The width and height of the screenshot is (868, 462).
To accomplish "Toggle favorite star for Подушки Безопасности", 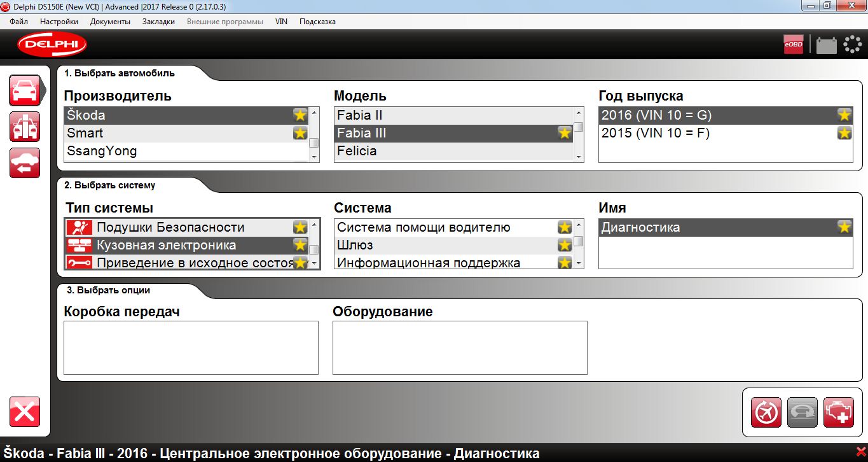I will coord(300,227).
